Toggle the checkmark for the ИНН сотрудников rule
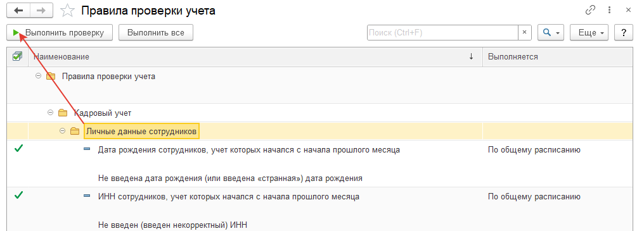 pyautogui.click(x=18, y=196)
